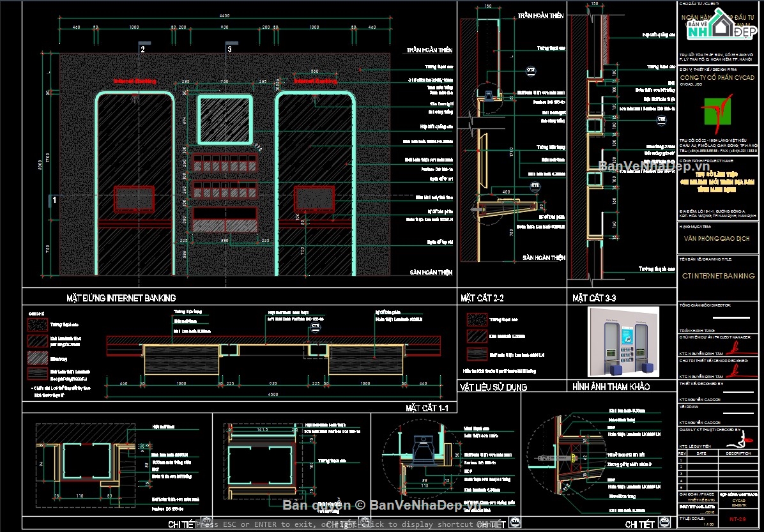Click the first hatch swatch in material legend
Screen dimensions: 764x532
(x=477, y=319)
